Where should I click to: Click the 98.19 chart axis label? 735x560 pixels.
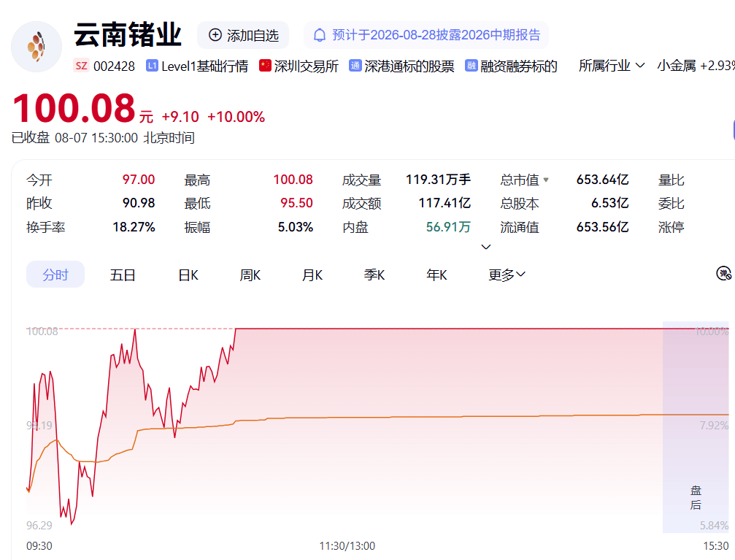click(x=39, y=426)
